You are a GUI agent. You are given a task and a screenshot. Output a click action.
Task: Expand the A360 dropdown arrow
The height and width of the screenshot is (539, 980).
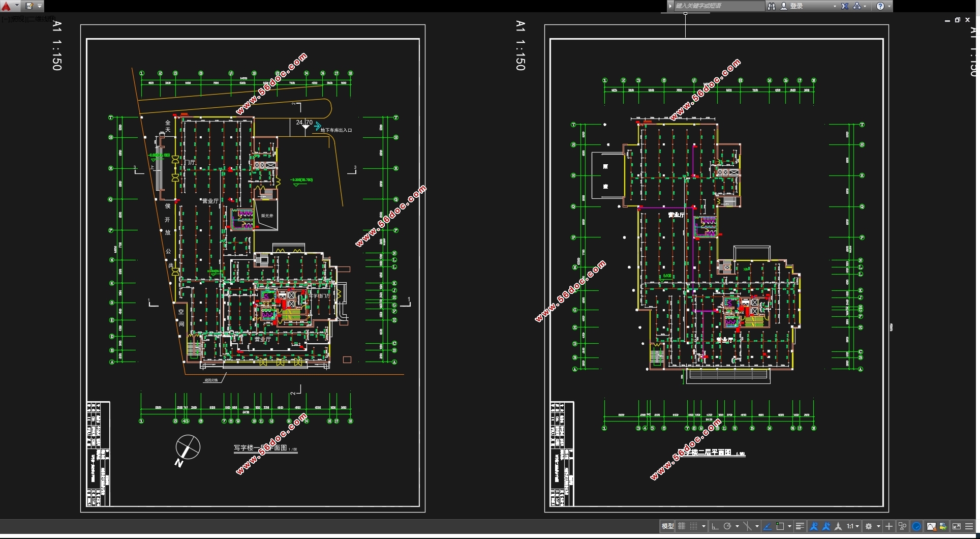pos(865,7)
